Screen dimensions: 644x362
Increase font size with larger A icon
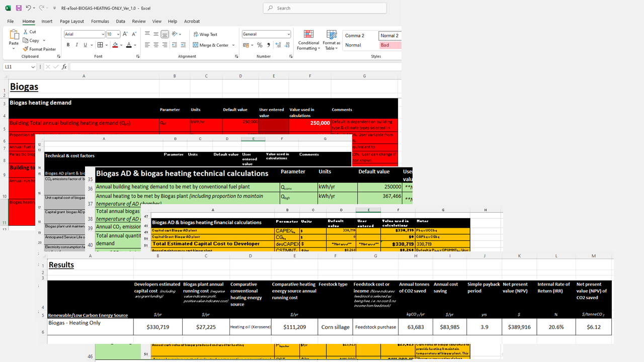click(x=126, y=34)
